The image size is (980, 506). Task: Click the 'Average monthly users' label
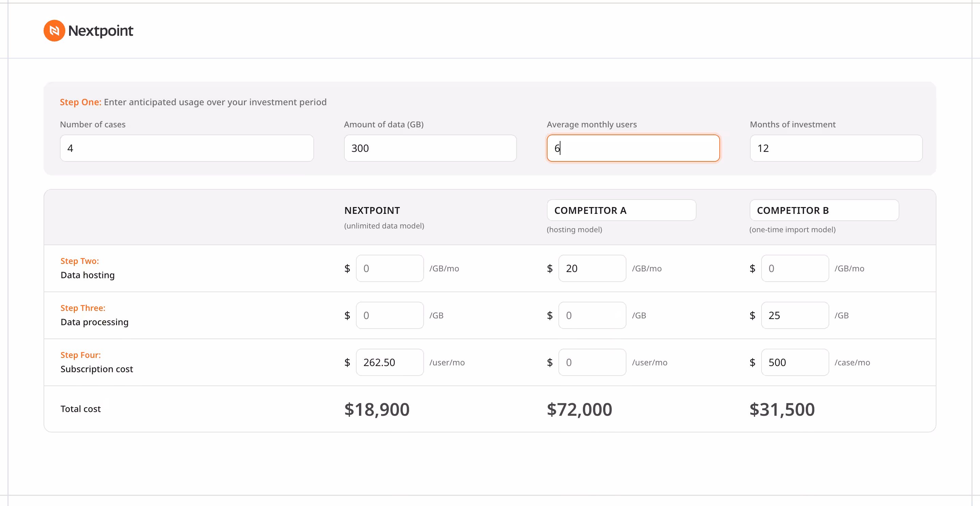click(x=592, y=125)
